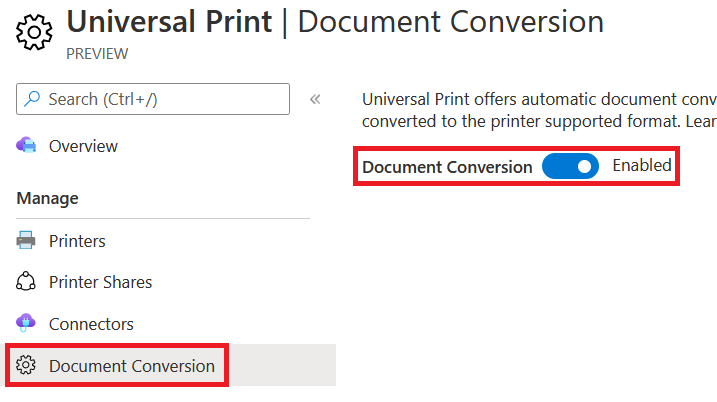Click the Connectors cloud icon

coord(27,324)
